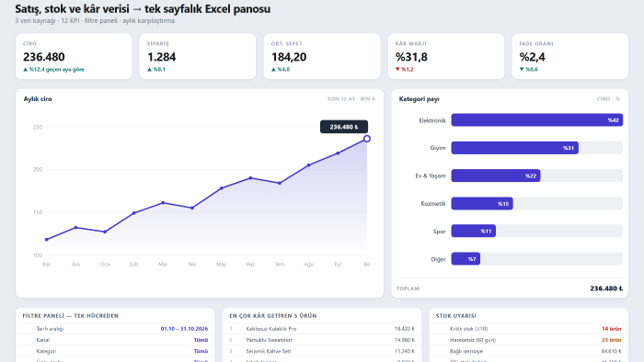Click the May month axis label
Screen dimensions: 644x362
point(222,264)
